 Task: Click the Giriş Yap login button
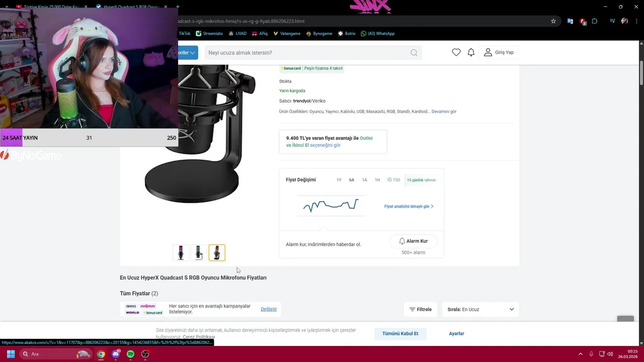click(499, 52)
